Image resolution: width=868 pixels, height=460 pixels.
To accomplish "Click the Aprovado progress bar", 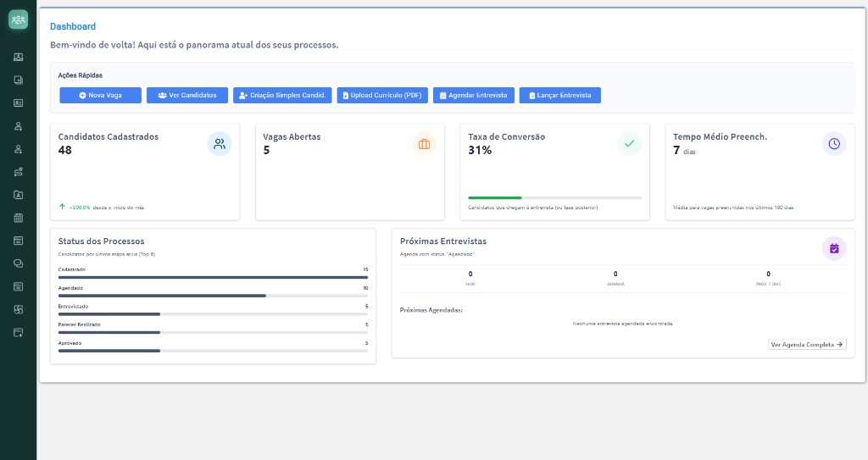I will point(213,351).
